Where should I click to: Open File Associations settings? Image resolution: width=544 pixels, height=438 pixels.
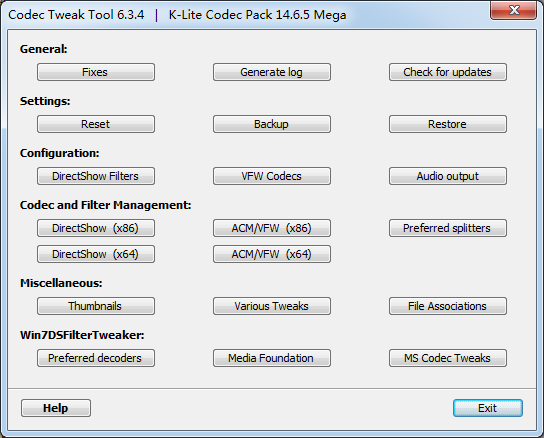click(448, 306)
